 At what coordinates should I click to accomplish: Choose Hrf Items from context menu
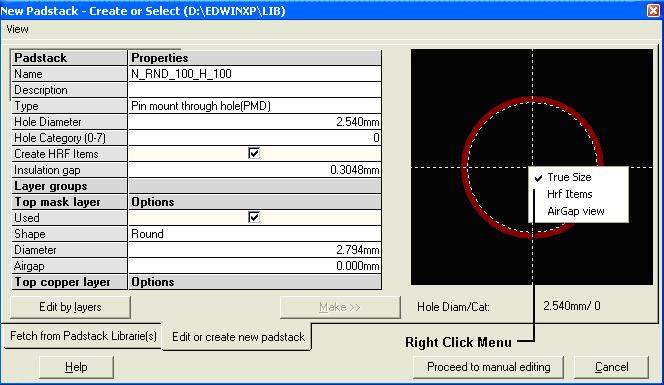click(x=570, y=194)
